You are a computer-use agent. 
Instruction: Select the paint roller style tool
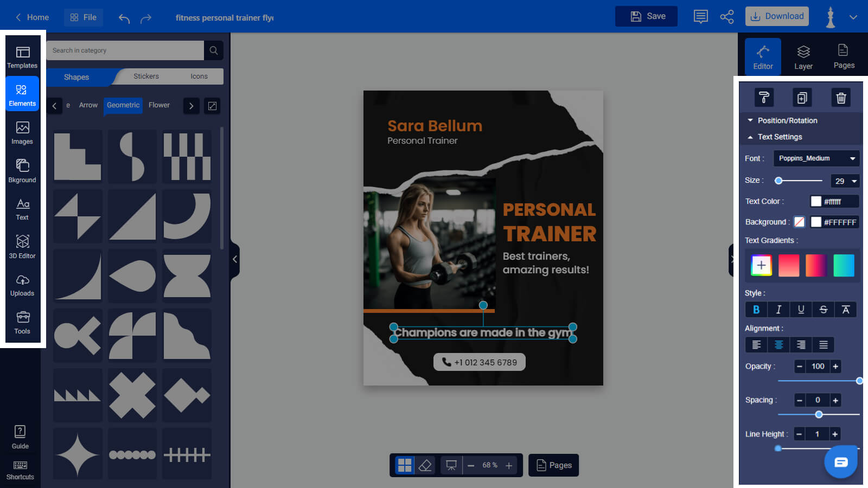click(x=763, y=98)
